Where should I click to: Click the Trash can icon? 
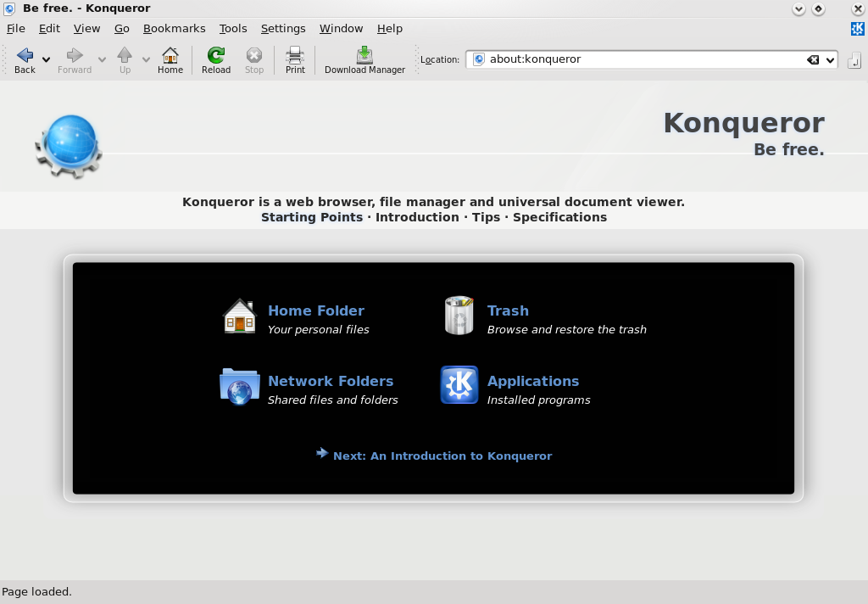[459, 316]
